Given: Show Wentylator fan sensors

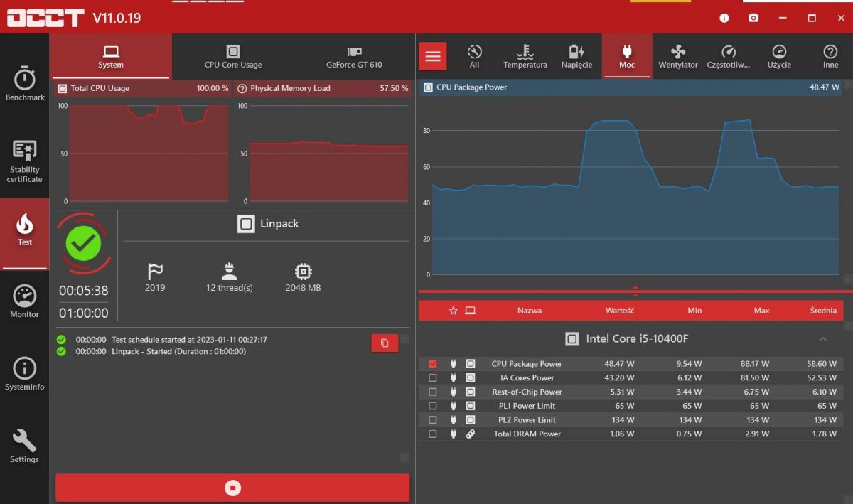Looking at the screenshot, I should click(678, 56).
